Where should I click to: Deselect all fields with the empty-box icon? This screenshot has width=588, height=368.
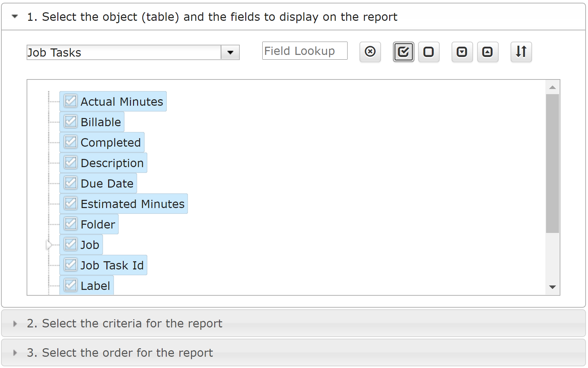point(429,52)
